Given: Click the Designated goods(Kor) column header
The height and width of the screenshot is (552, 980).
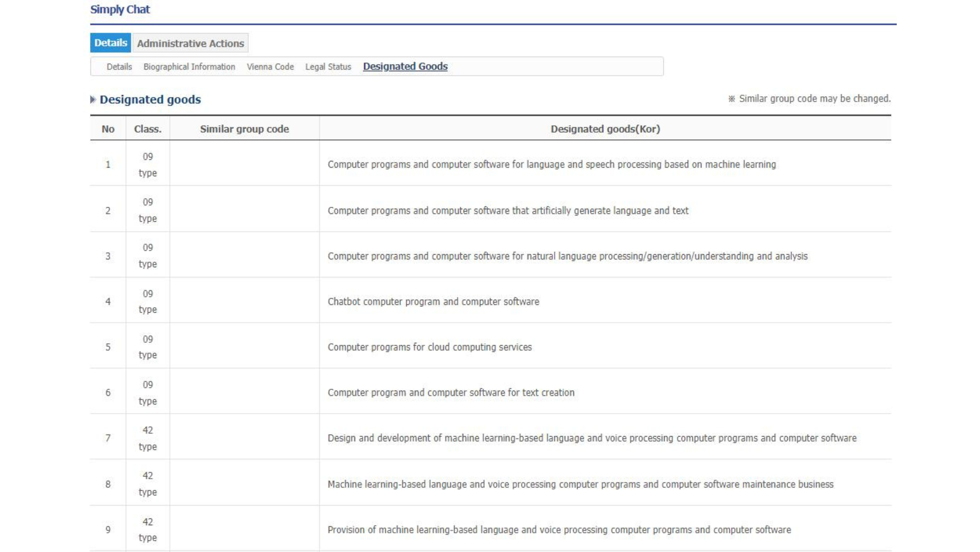Looking at the screenshot, I should point(605,129).
